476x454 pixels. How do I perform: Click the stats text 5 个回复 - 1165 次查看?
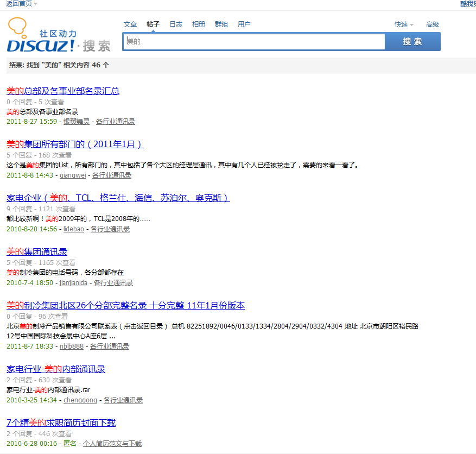pos(41,263)
